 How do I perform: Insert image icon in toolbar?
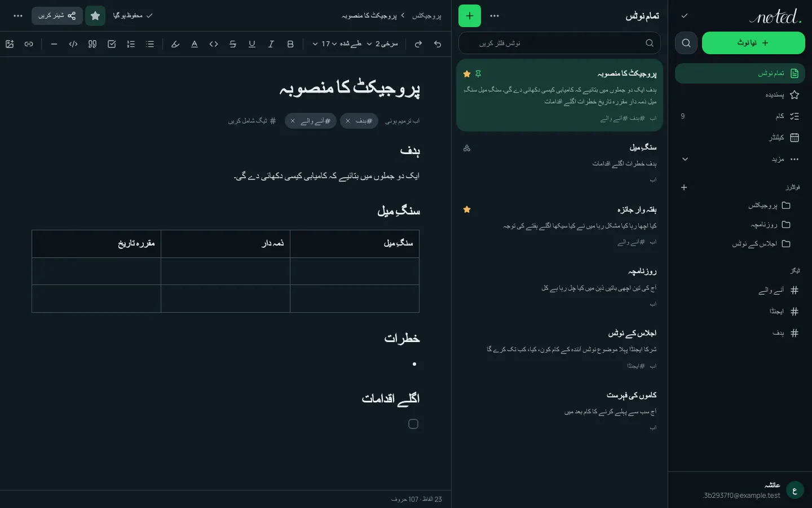[x=10, y=44]
